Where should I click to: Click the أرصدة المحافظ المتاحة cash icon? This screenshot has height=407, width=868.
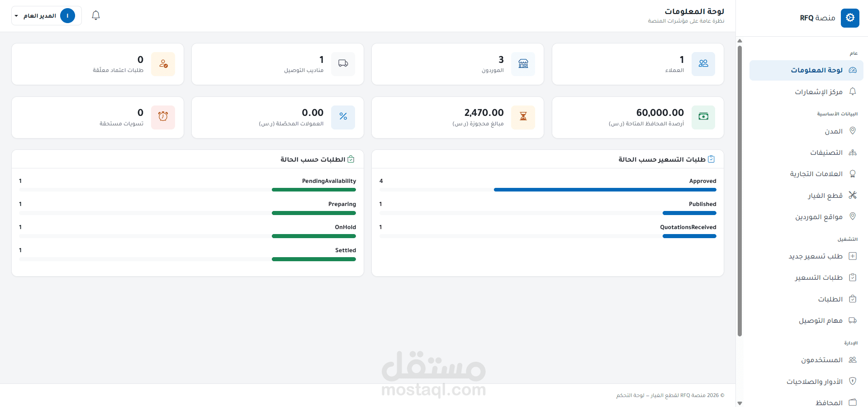tap(703, 117)
